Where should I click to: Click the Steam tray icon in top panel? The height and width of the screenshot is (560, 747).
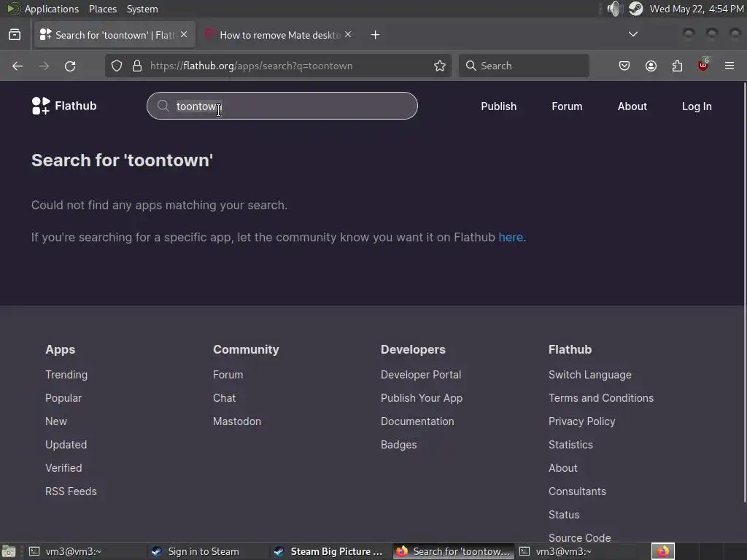(x=635, y=9)
